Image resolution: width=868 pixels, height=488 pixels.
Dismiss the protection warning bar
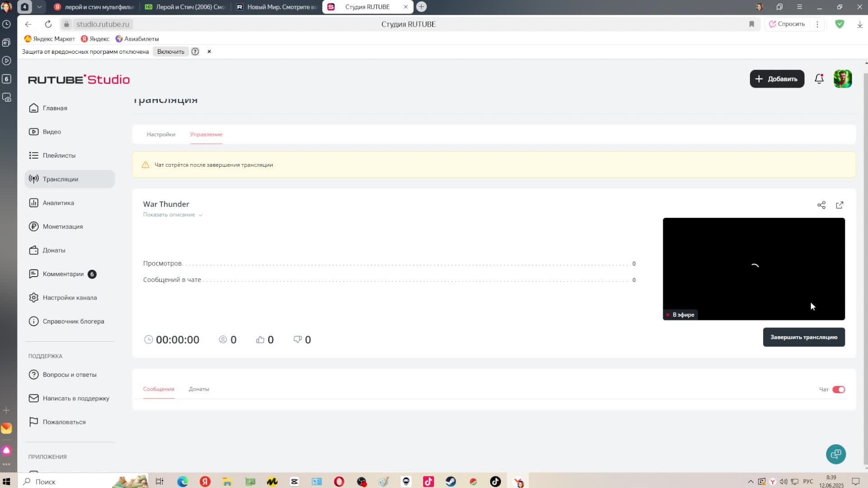209,52
